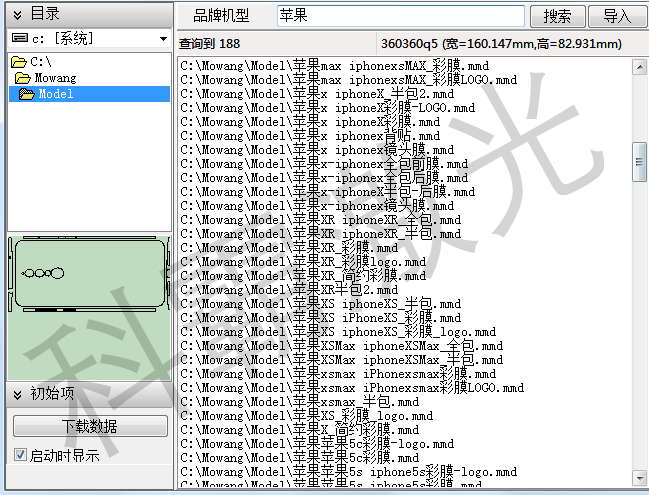This screenshot has height=495, width=649.
Task: Toggle the 启动时显示 checkbox
Action: [x=20, y=455]
